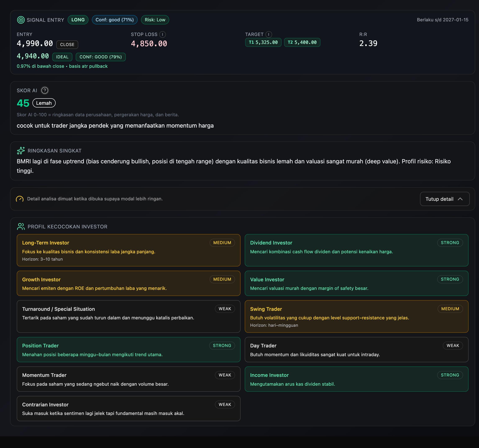Image resolution: width=479 pixels, height=448 pixels.
Task: Click the chevron arrow in Tutup detail
Action: pyautogui.click(x=460, y=199)
